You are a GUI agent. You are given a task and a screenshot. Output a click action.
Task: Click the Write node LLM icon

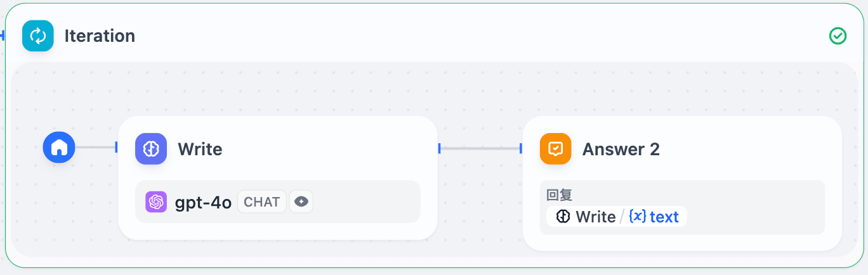[x=151, y=149]
